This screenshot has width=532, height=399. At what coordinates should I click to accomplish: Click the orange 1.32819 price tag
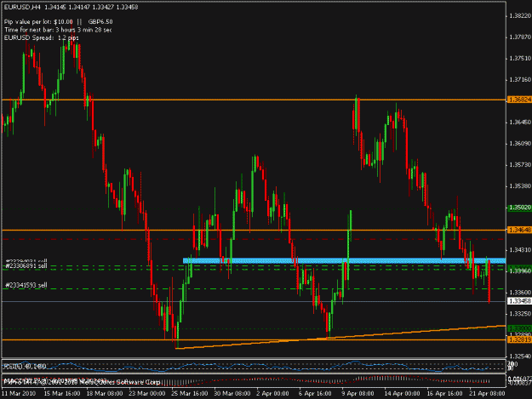pyautogui.click(x=519, y=339)
